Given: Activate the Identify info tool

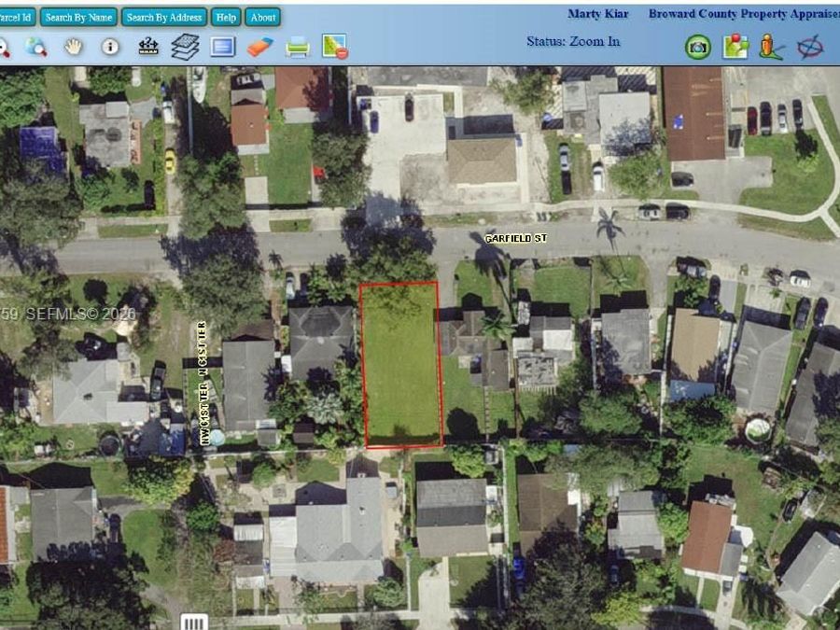Looking at the screenshot, I should click(110, 47).
